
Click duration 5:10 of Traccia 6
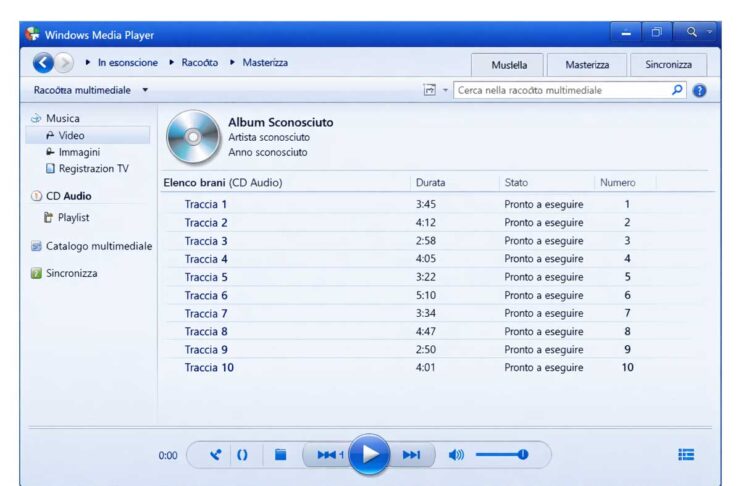click(426, 295)
